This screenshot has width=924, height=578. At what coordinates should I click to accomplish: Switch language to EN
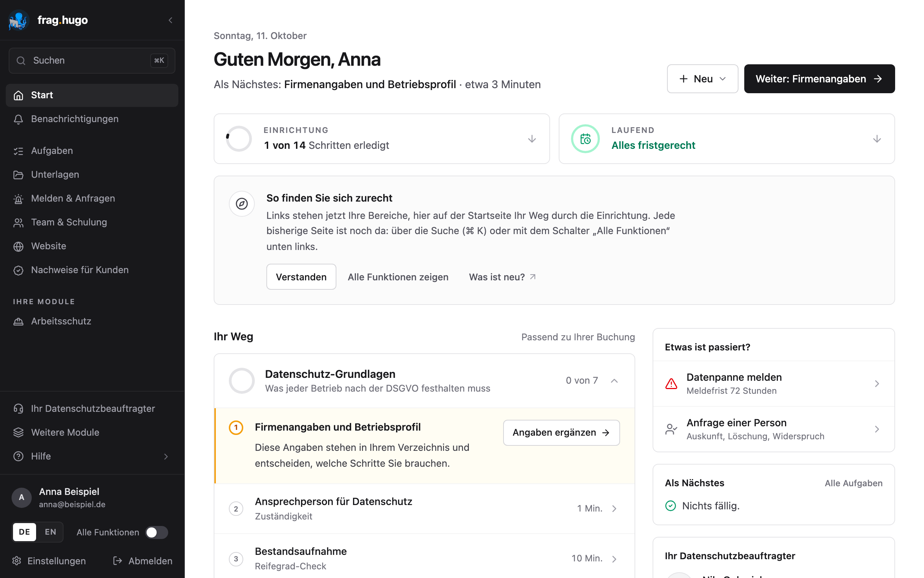tap(51, 532)
